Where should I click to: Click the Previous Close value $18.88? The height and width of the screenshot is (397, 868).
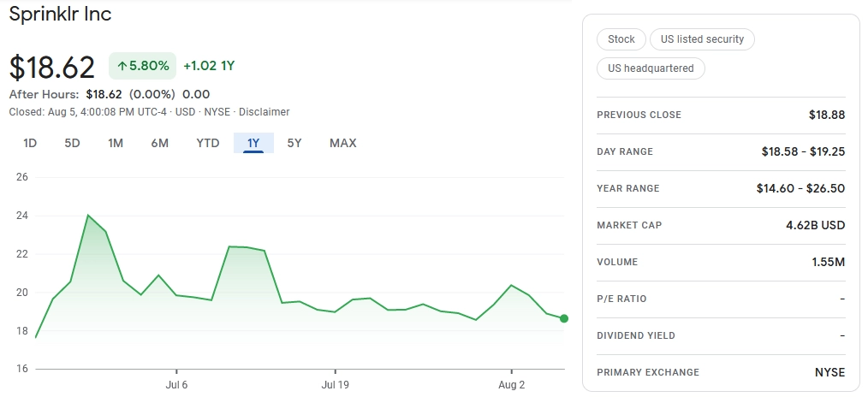click(x=826, y=115)
